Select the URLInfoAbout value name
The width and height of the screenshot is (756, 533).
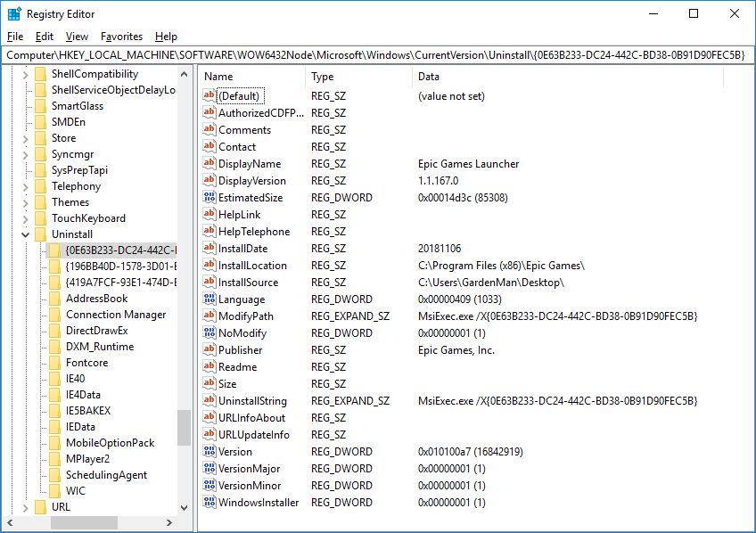click(x=251, y=418)
